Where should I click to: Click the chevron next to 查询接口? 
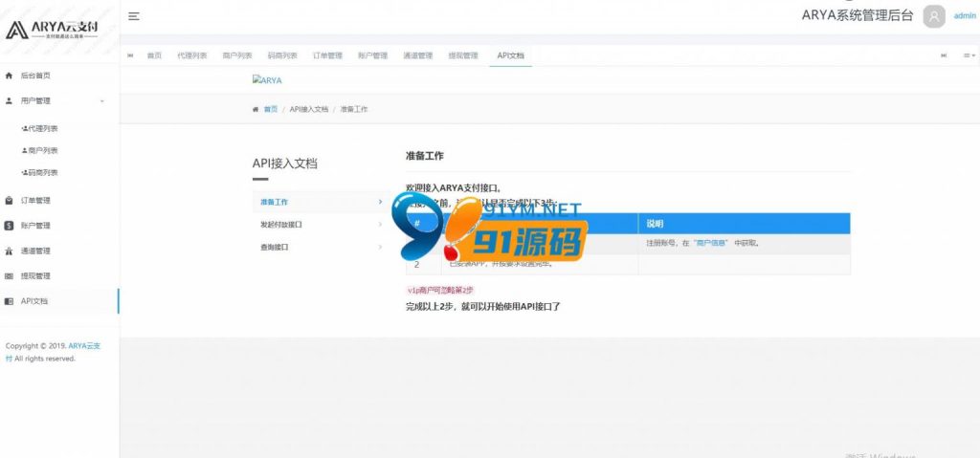pyautogui.click(x=380, y=248)
